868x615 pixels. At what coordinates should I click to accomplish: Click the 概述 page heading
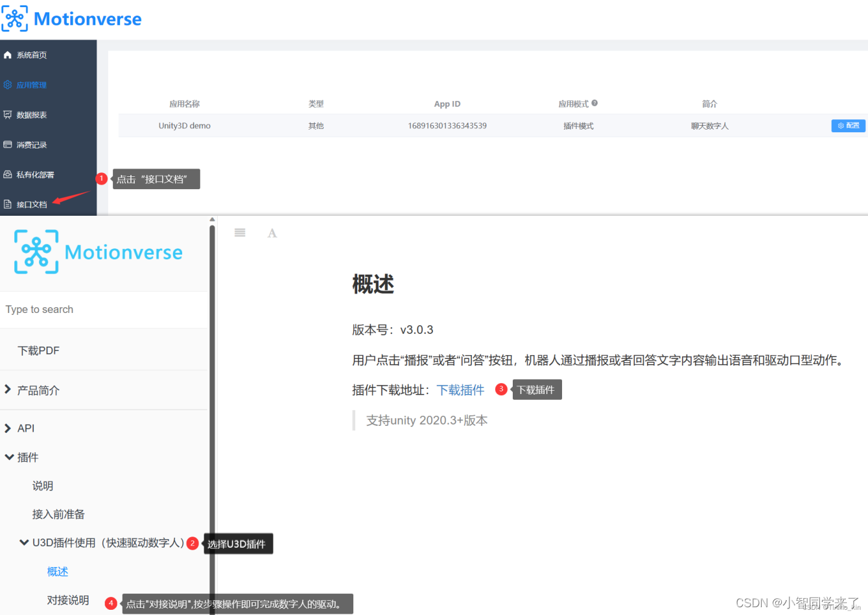tap(373, 284)
